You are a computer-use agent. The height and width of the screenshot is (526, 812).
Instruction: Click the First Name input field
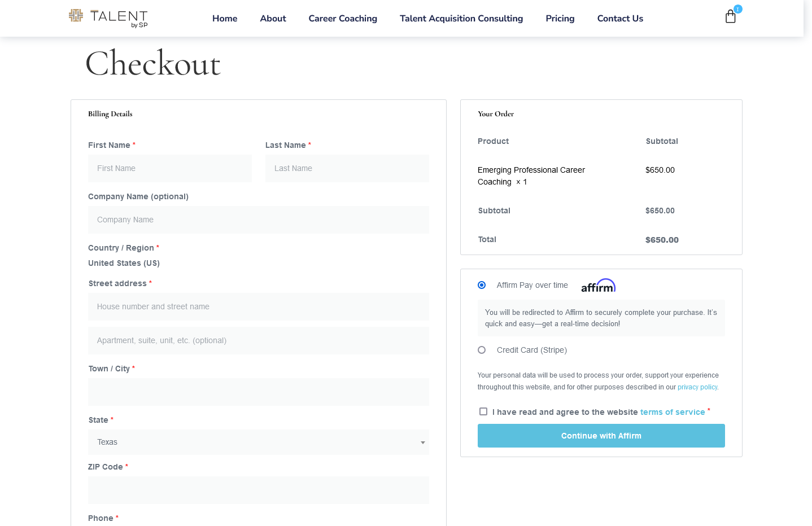click(169, 168)
